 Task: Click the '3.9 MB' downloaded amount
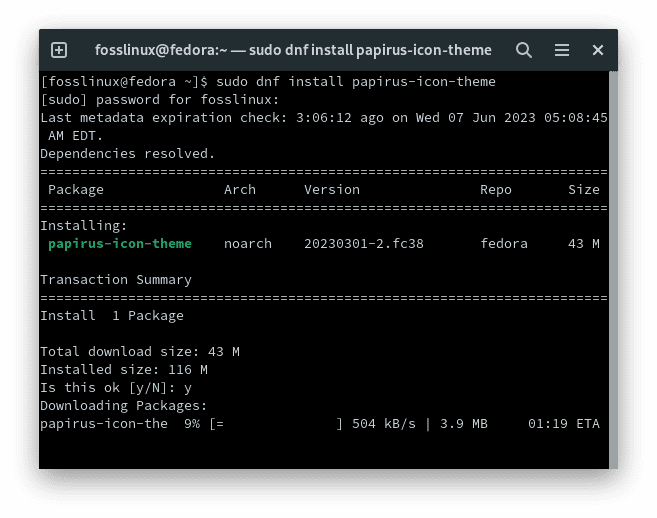pos(464,424)
